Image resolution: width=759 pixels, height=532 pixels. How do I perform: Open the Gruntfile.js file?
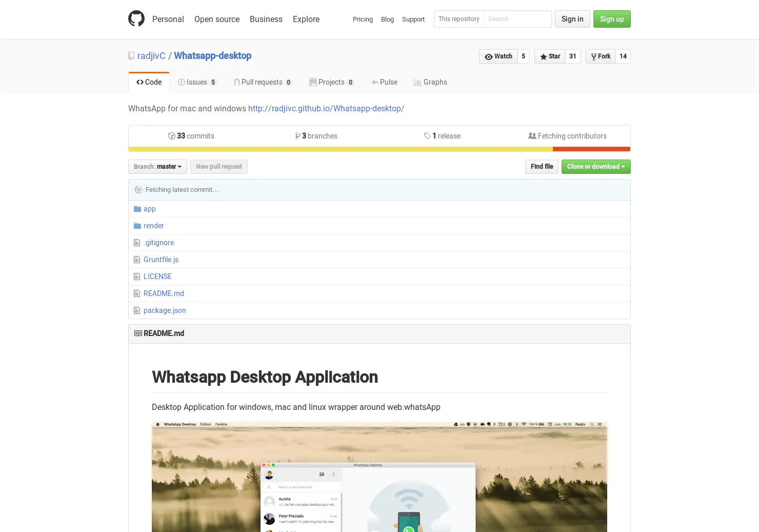pos(161,260)
